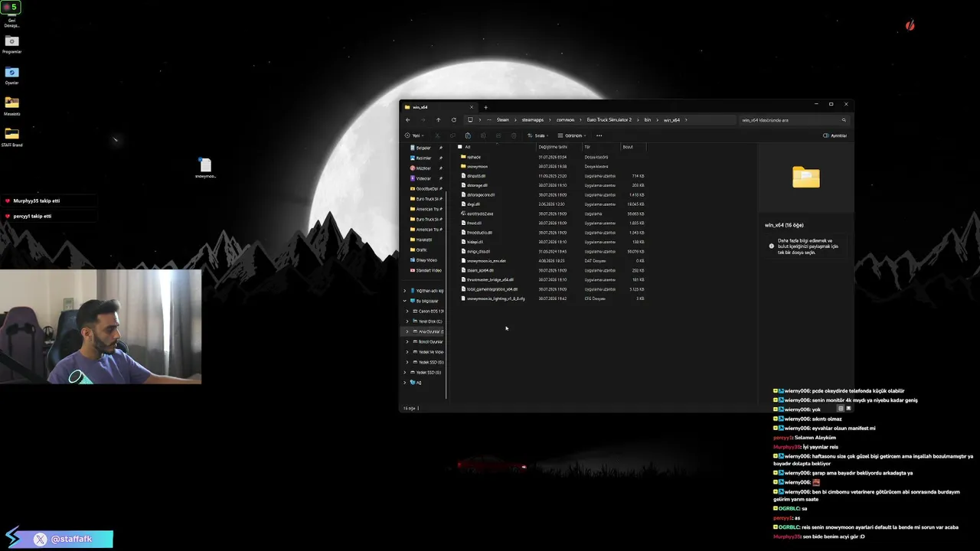Click the search magnifier icon
The image size is (980, 551).
[x=844, y=120]
